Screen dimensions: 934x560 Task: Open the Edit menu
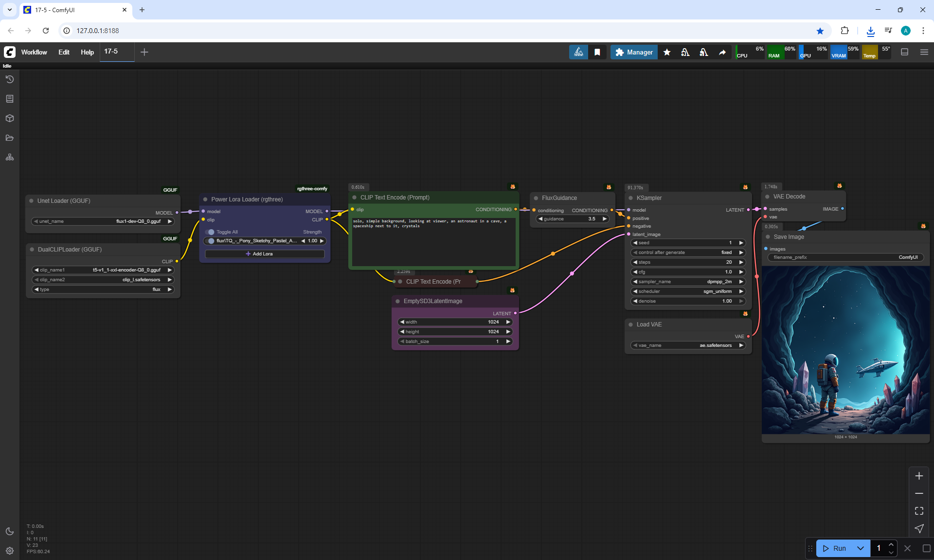64,52
